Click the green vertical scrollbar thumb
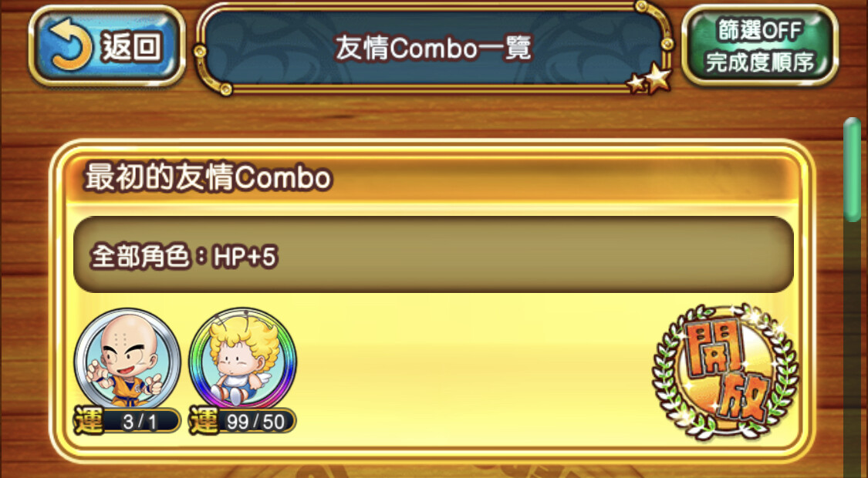The width and height of the screenshot is (868, 478). coord(852,170)
